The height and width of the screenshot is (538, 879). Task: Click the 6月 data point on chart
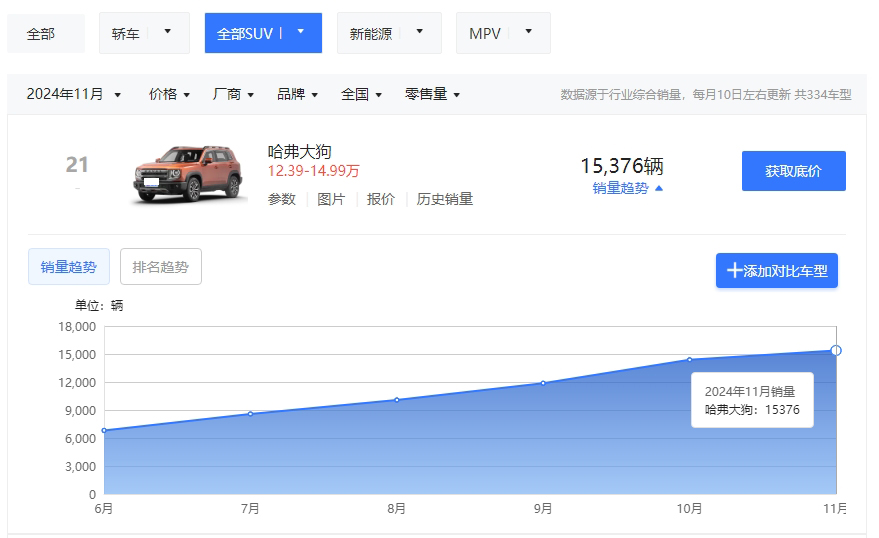coord(104,430)
